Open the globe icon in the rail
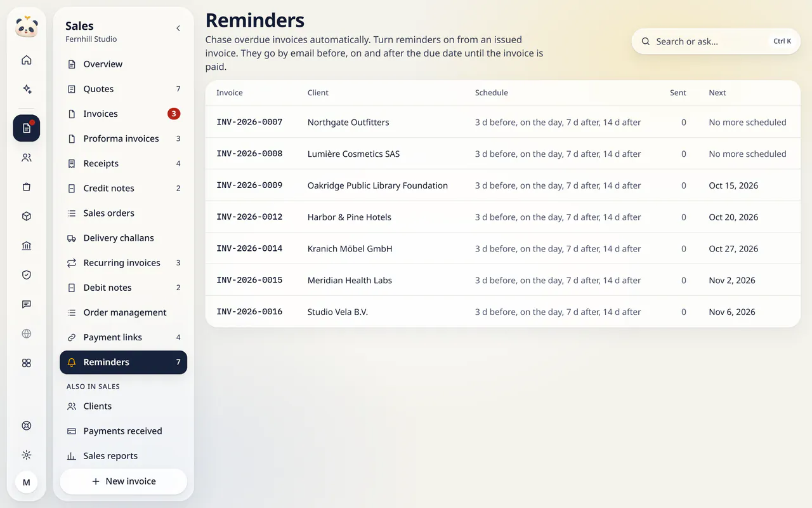The height and width of the screenshot is (508, 812). [x=27, y=333]
